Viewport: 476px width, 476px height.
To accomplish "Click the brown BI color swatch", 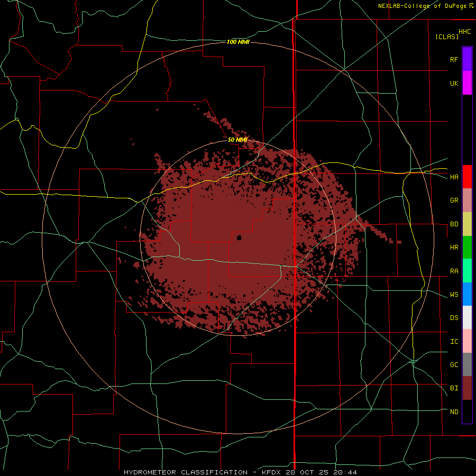I will point(467,388).
